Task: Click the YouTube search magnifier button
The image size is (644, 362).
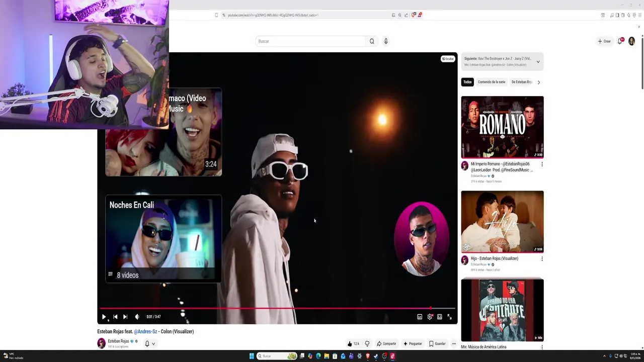Action: pos(372,41)
